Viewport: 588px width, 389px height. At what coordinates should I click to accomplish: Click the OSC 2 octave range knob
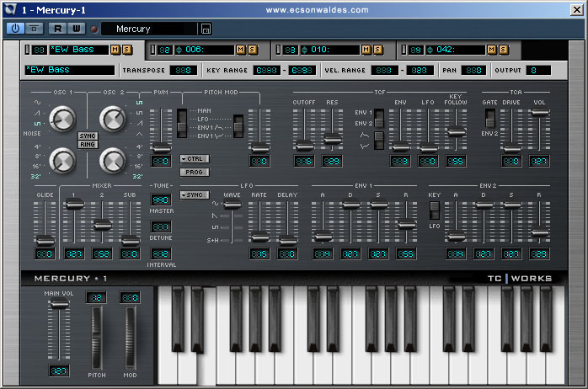tap(113, 160)
